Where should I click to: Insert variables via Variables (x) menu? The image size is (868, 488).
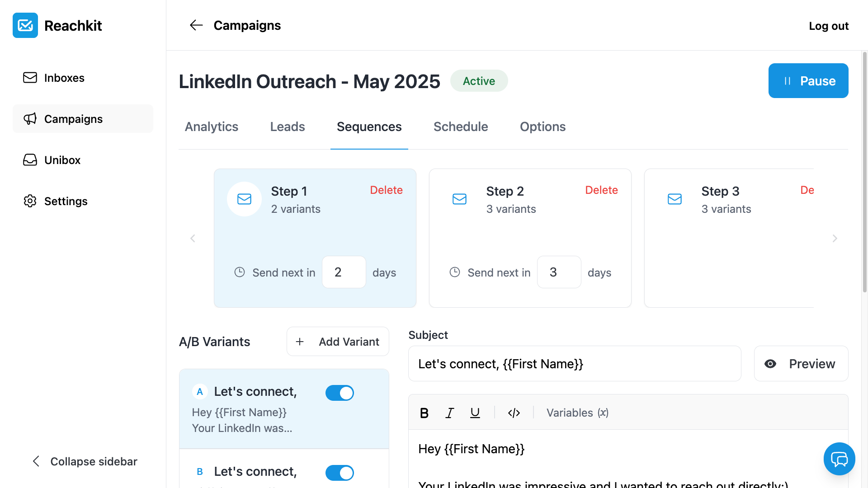(577, 413)
